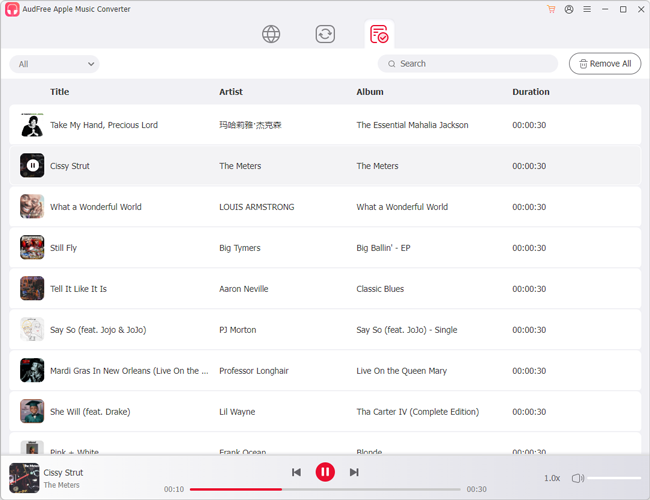Click the Search input field

click(x=468, y=64)
